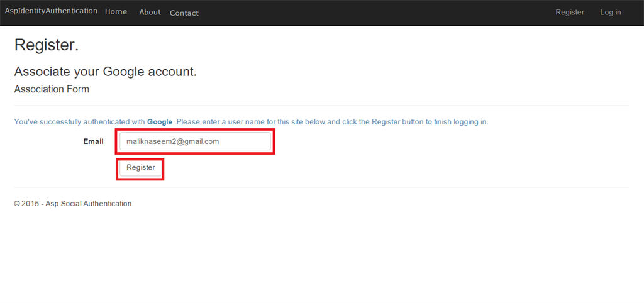Image resolution: width=644 pixels, height=303 pixels.
Task: Click the "Association Form" subheading
Action: pos(52,89)
